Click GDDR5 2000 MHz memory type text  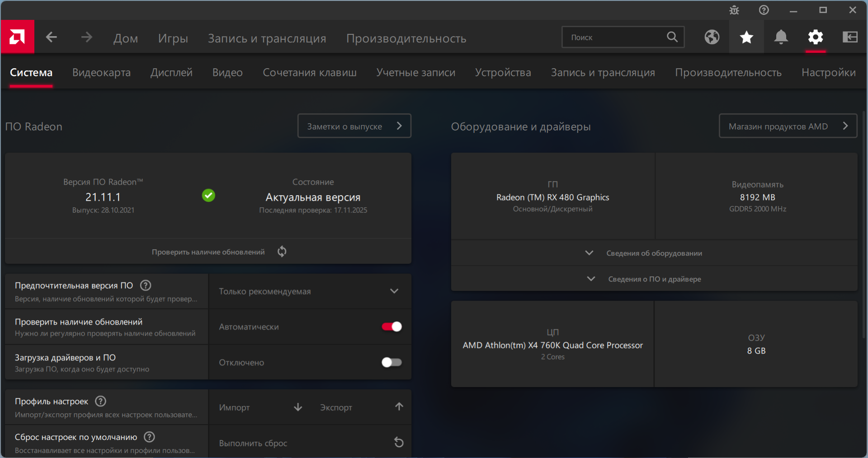click(758, 209)
